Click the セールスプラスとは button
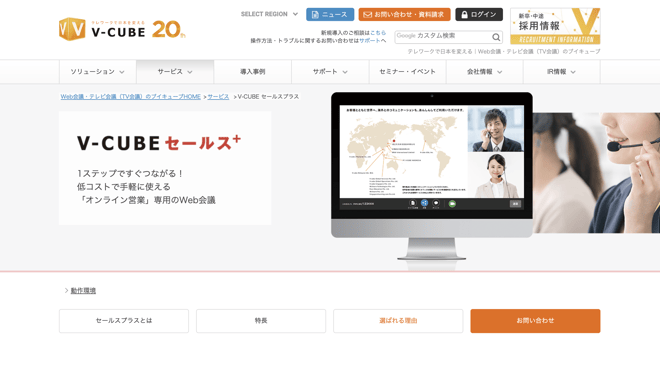This screenshot has height=377, width=660. click(x=124, y=321)
